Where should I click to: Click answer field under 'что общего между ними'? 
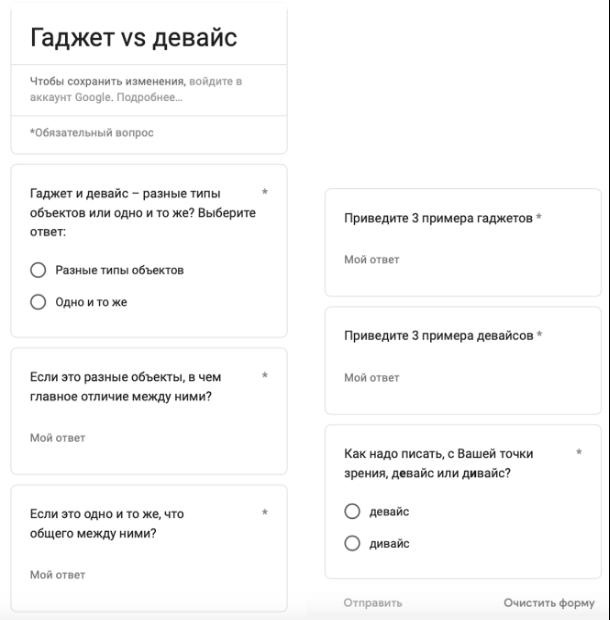click(149, 575)
